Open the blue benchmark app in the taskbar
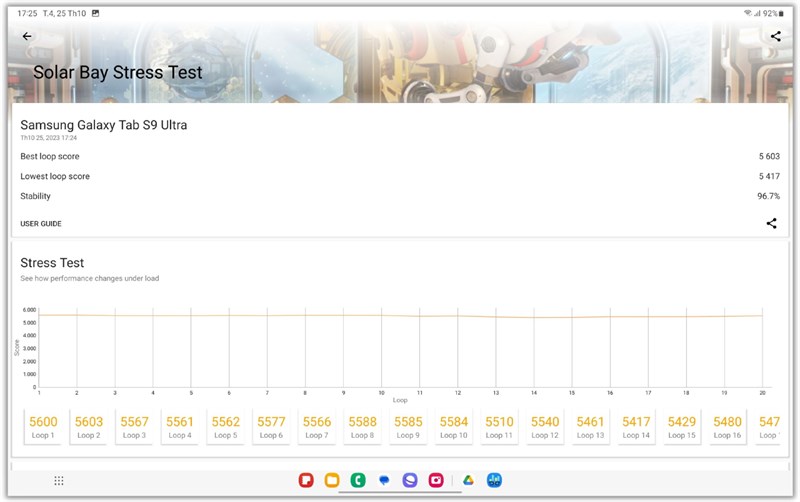 point(494,480)
